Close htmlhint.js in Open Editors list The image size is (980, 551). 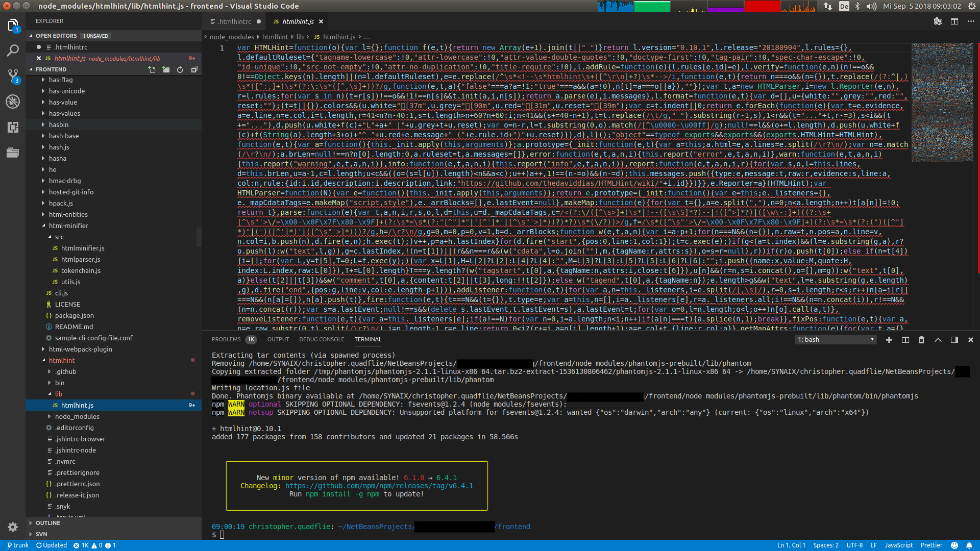click(39, 58)
